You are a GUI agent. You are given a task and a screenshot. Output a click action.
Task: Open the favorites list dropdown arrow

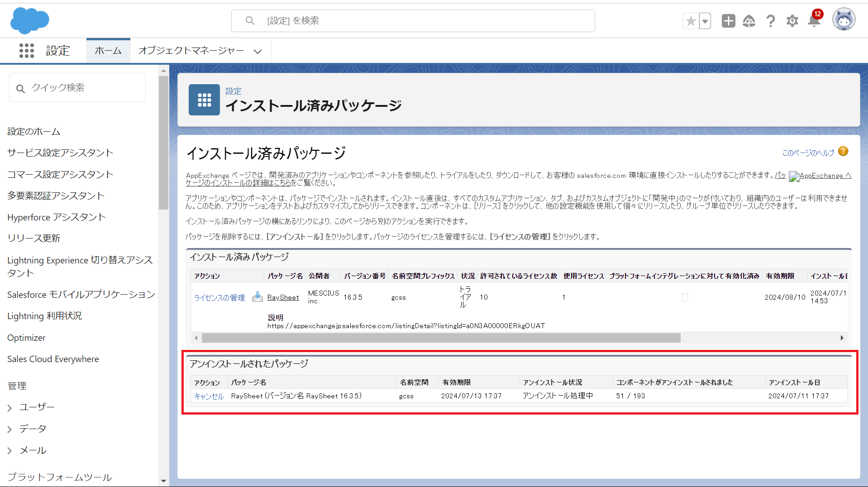(x=705, y=21)
